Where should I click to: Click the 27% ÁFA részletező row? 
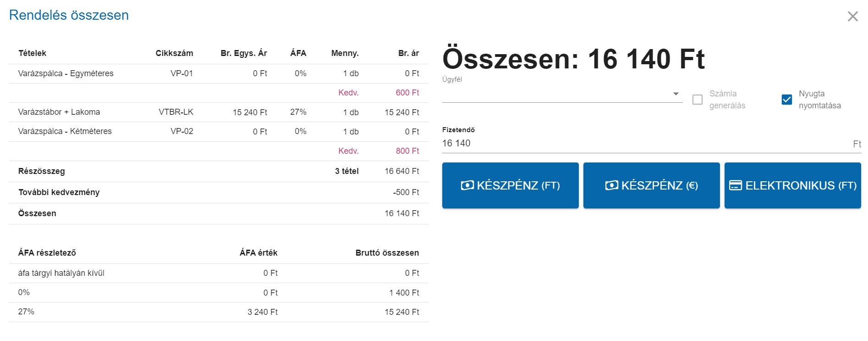click(219, 312)
